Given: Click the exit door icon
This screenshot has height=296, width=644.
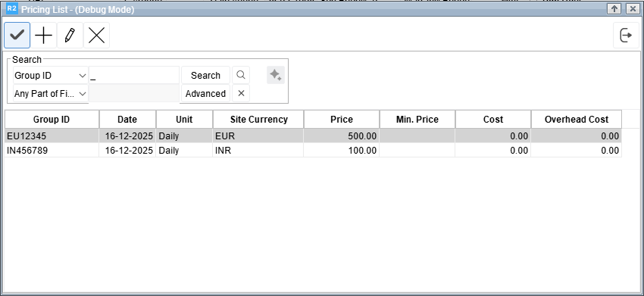Looking at the screenshot, I should pos(626,36).
